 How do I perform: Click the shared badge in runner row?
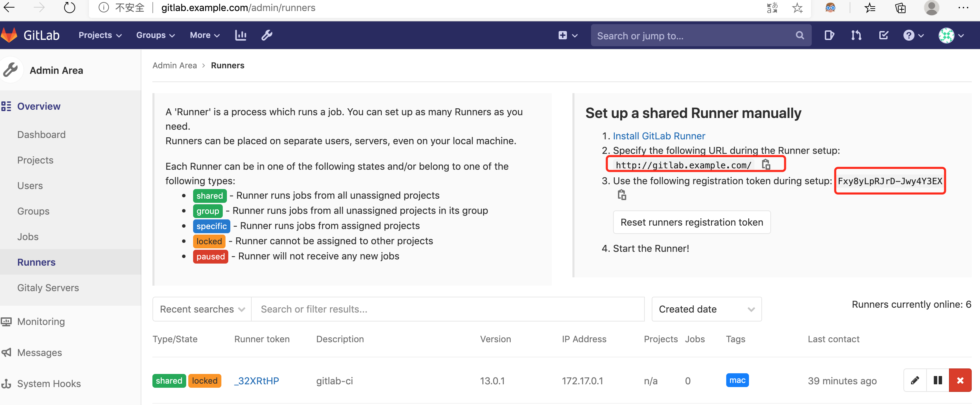click(169, 381)
